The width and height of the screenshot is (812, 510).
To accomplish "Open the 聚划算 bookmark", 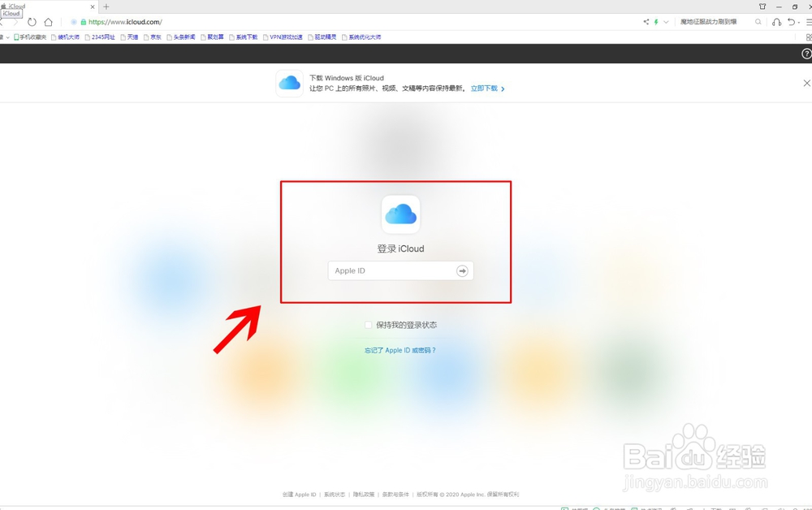I will point(212,37).
